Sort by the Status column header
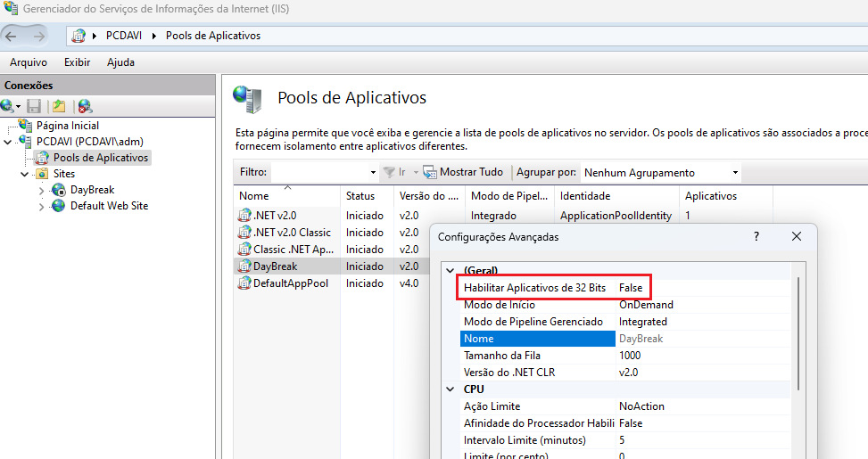The width and height of the screenshot is (868, 459). pyautogui.click(x=367, y=196)
